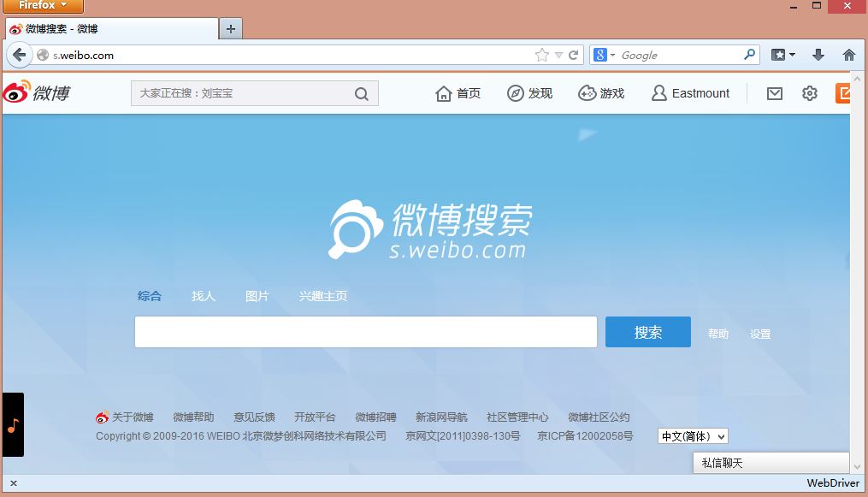
Task: Open the 社区管理中心 footer link
Action: [517, 417]
